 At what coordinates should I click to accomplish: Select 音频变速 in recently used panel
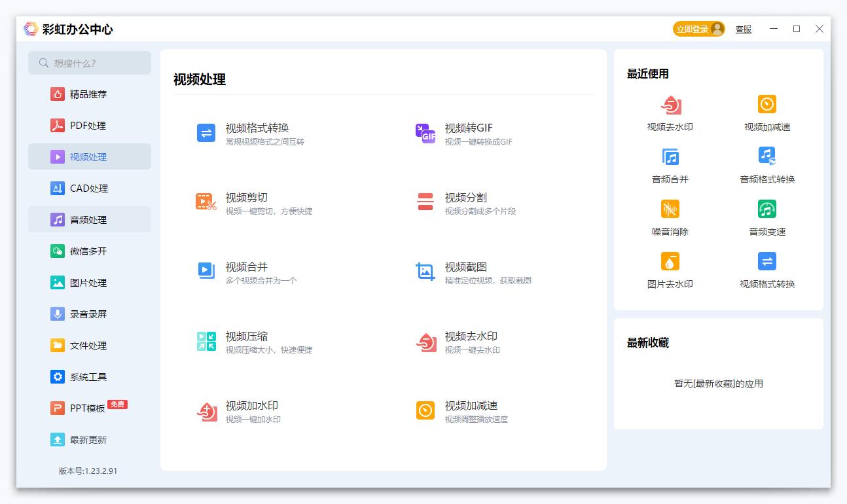(x=766, y=216)
